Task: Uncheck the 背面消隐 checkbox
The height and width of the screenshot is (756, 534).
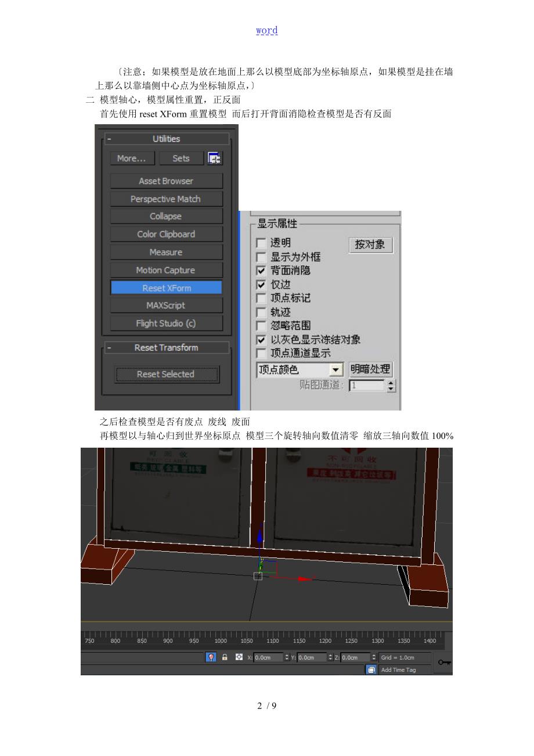Action: (x=261, y=271)
